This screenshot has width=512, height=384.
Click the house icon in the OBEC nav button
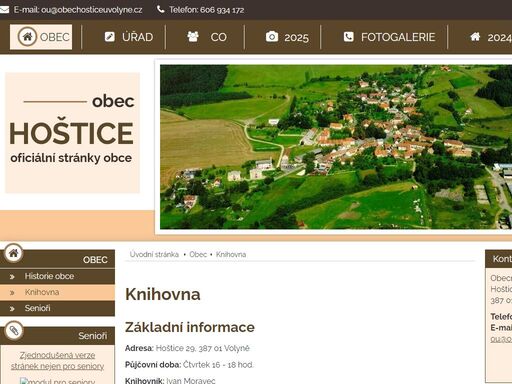point(27,36)
